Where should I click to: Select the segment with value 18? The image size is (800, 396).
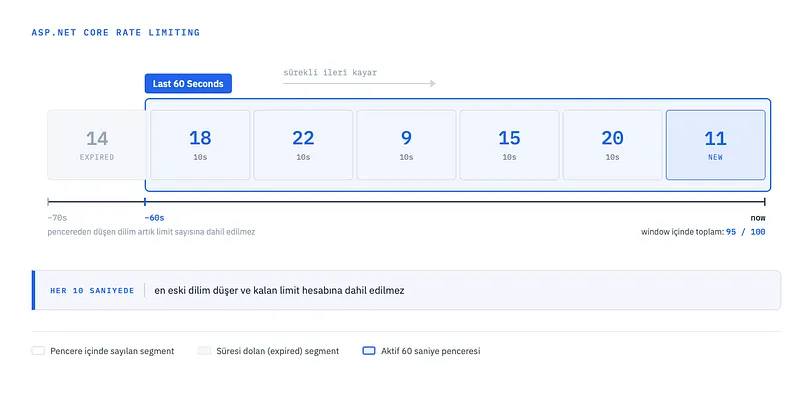coord(200,145)
